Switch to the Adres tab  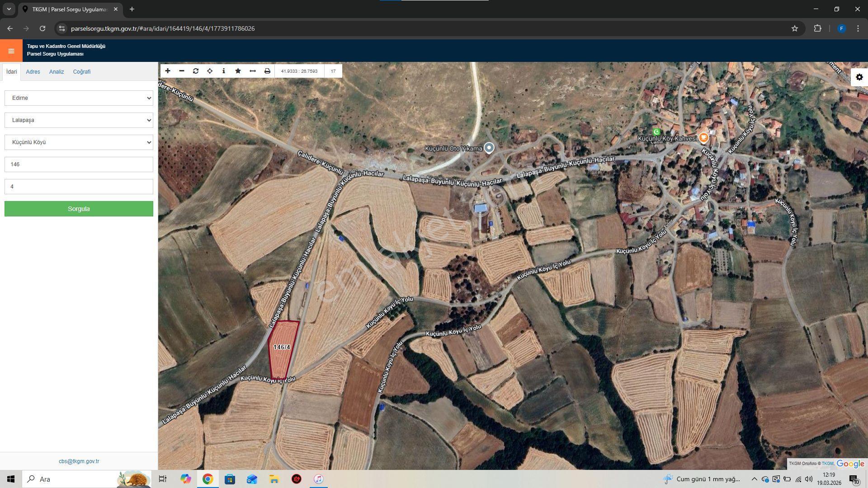tap(33, 72)
